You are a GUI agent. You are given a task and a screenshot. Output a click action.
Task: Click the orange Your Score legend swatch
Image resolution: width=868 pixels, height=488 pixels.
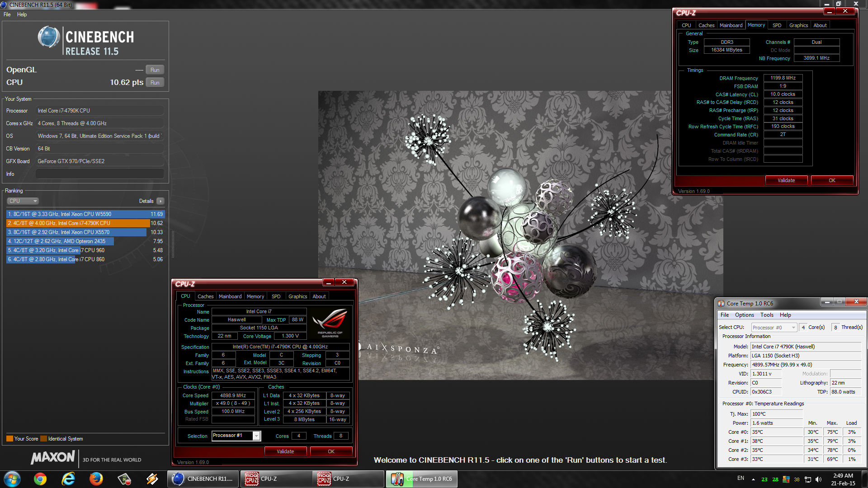(9, 439)
